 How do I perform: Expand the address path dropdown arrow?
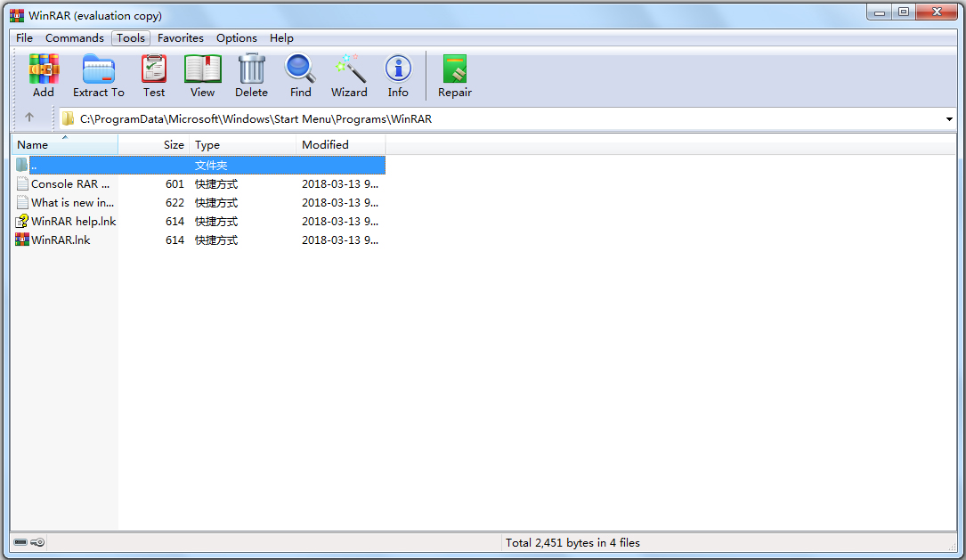(x=949, y=119)
